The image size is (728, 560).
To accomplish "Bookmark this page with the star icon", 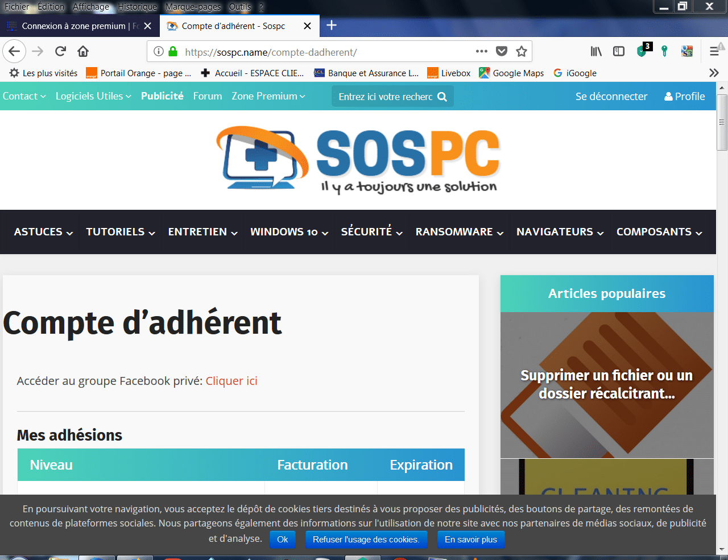I will coord(521,52).
